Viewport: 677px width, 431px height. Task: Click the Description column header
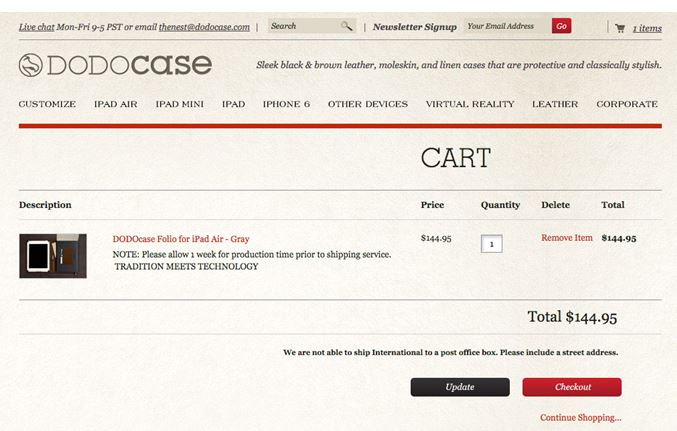click(45, 205)
